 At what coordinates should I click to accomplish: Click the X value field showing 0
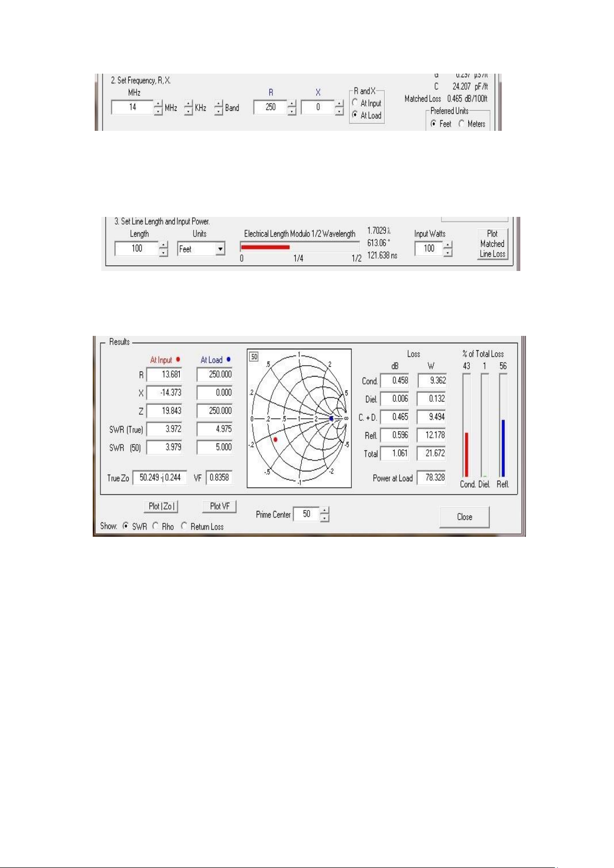click(317, 107)
